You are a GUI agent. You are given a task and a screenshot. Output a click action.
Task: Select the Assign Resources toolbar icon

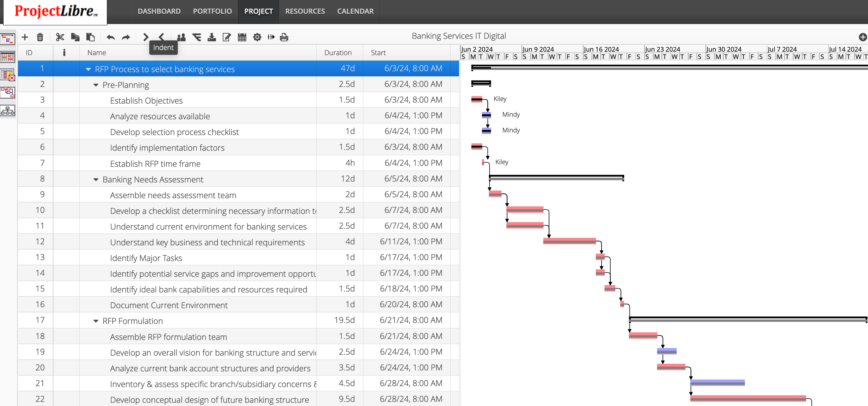181,37
